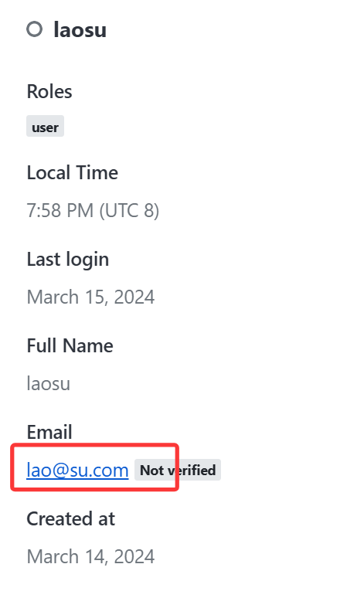This screenshot has height=598, width=364.
Task: Click the Created at label
Action: click(70, 518)
